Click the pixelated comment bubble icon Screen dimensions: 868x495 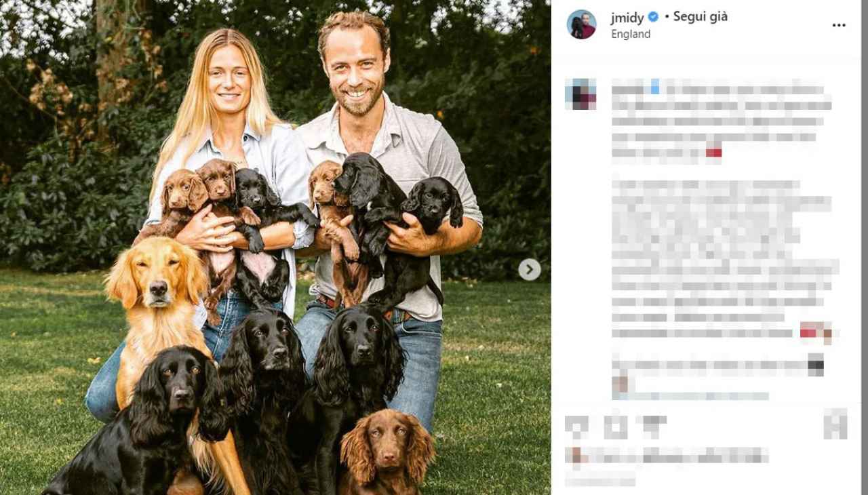(x=616, y=426)
